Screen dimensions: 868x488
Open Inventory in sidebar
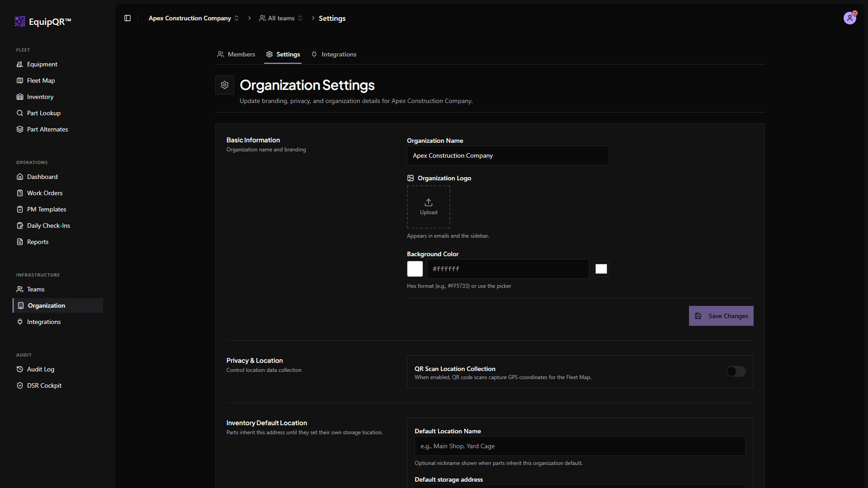tap(59, 97)
